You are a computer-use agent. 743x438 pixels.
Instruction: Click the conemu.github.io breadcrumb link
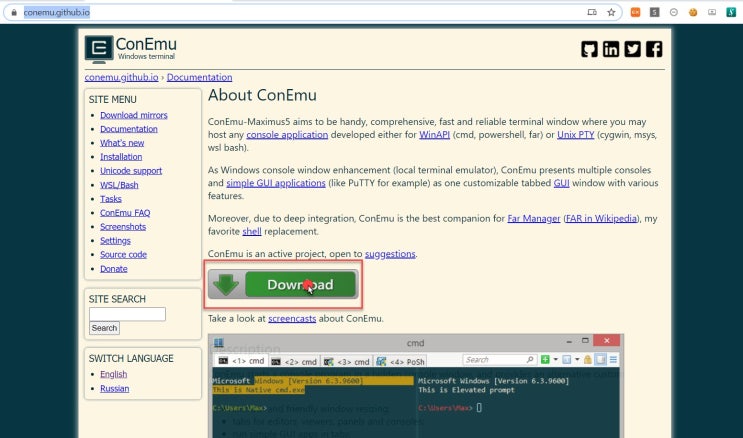coord(121,77)
